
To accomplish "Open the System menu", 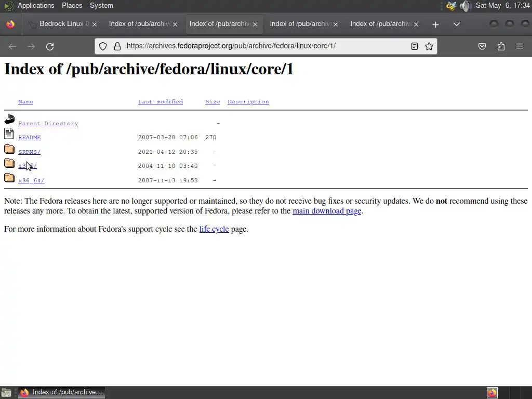I will 101,5.
